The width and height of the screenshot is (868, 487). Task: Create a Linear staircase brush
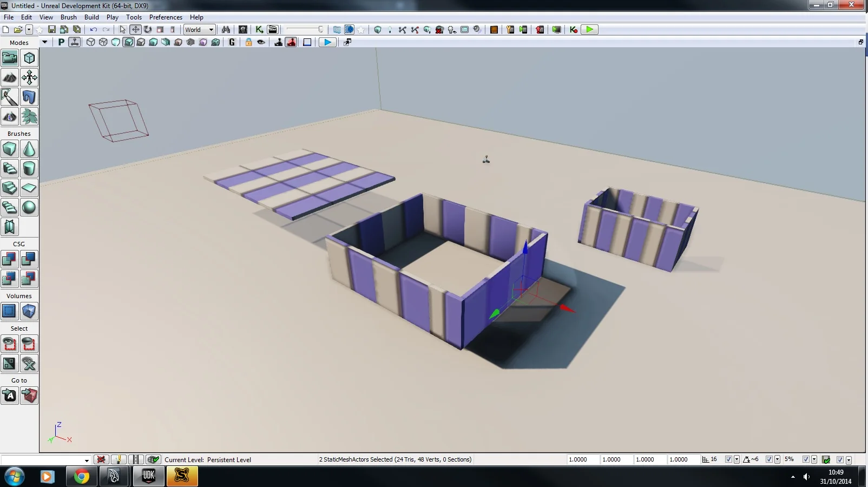(10, 188)
